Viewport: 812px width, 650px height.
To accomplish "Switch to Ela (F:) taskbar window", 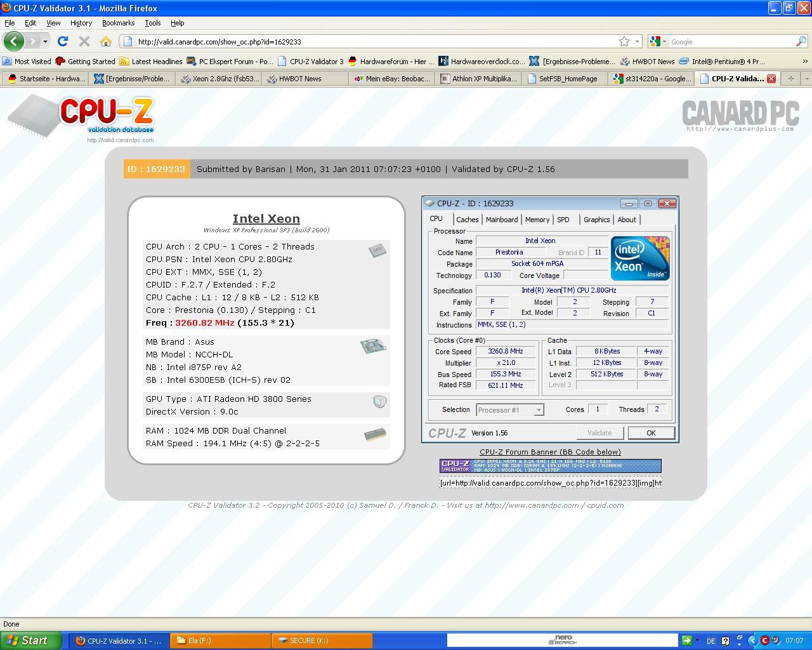I will pyautogui.click(x=221, y=640).
